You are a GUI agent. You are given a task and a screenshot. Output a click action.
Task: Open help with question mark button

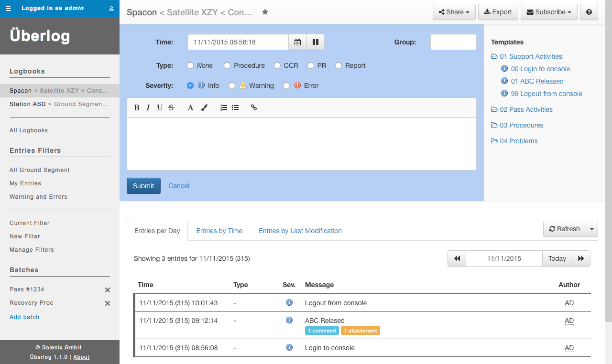click(589, 12)
